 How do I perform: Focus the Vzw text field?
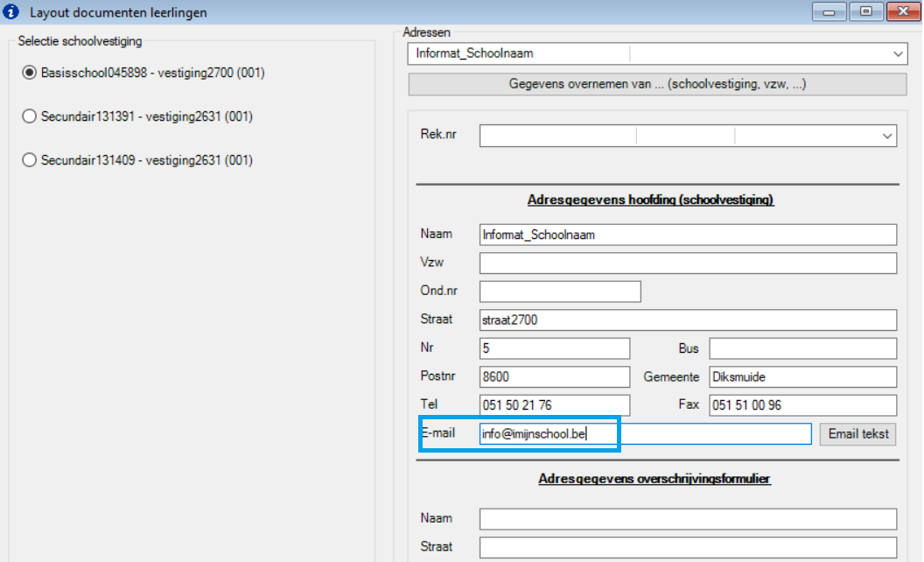coord(688,263)
